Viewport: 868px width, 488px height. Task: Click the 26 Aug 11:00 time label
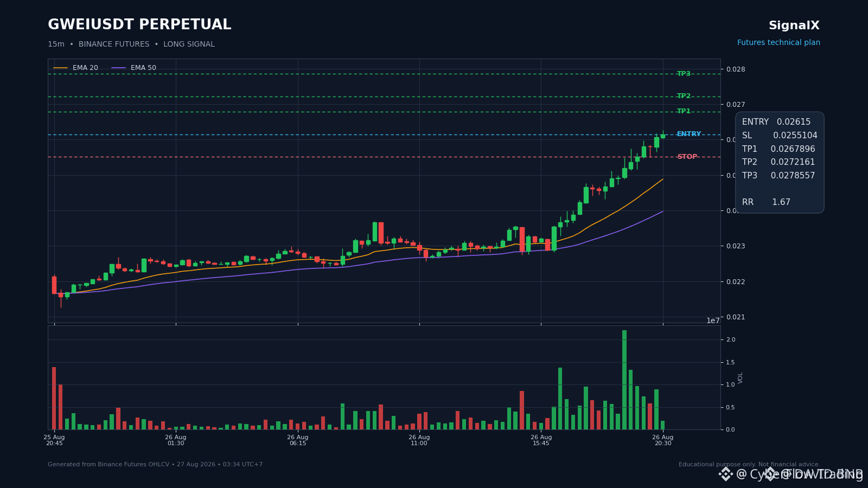tap(419, 440)
